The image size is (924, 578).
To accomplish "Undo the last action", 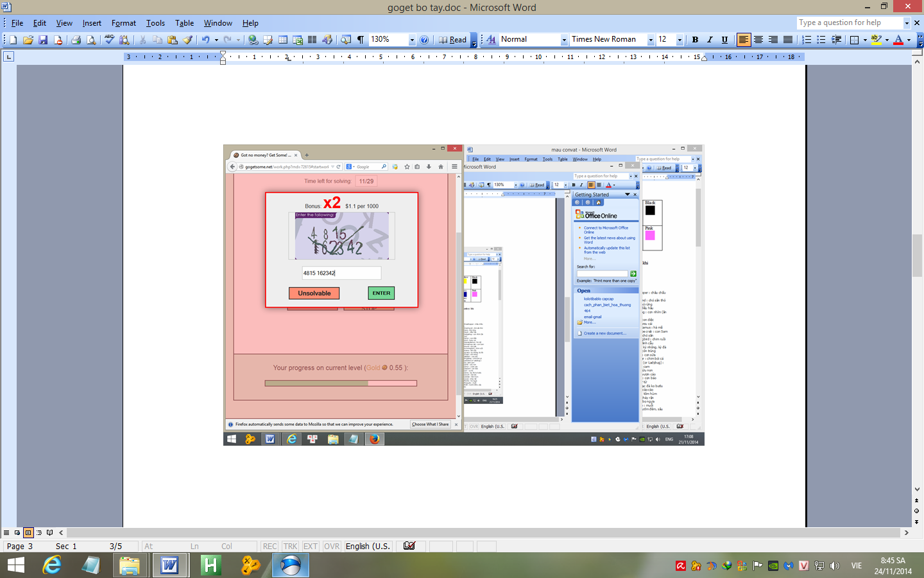I will tap(205, 40).
